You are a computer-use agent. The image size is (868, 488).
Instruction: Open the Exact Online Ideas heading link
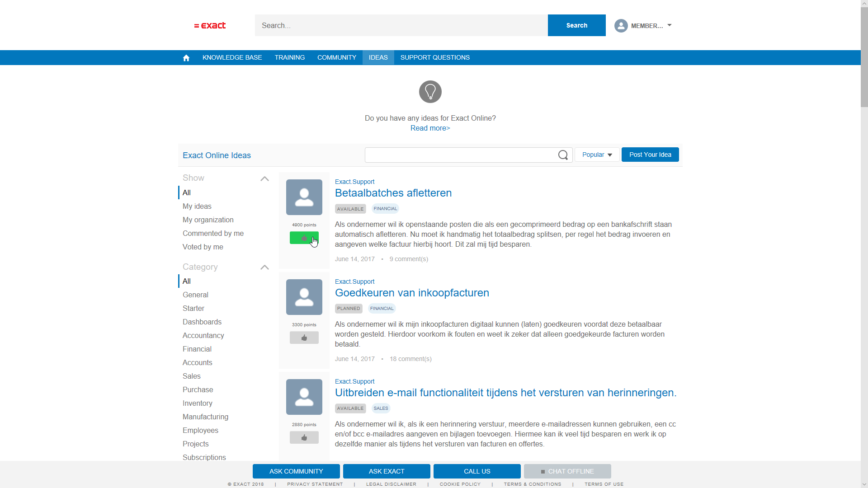coord(217,155)
